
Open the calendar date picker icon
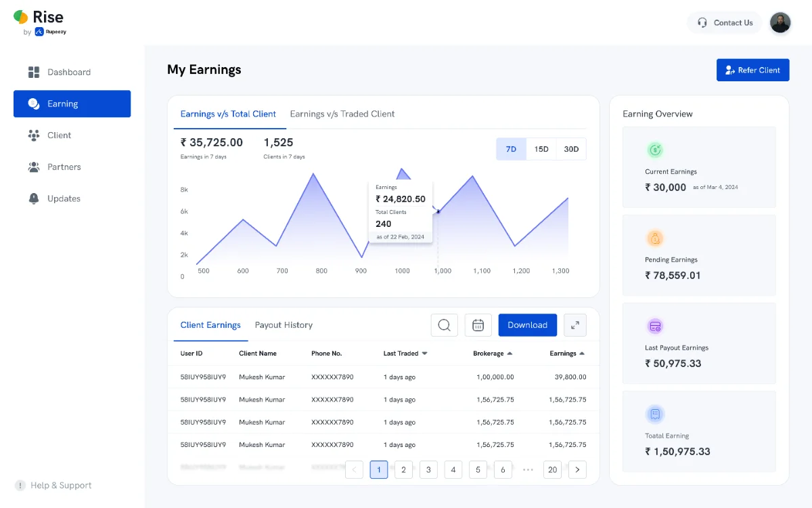point(478,325)
